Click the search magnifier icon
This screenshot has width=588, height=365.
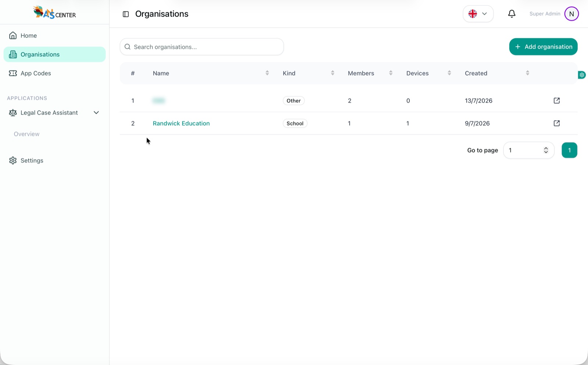[128, 47]
